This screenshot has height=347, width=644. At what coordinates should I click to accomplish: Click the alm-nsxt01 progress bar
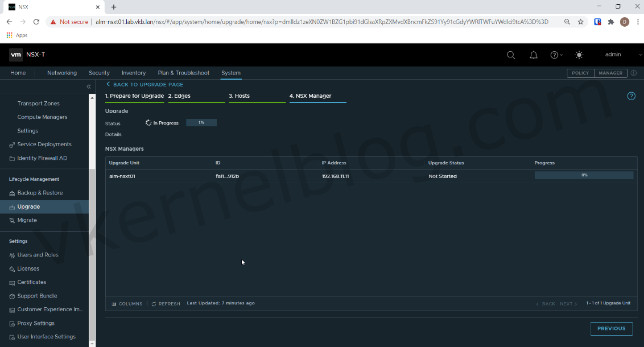coord(583,175)
